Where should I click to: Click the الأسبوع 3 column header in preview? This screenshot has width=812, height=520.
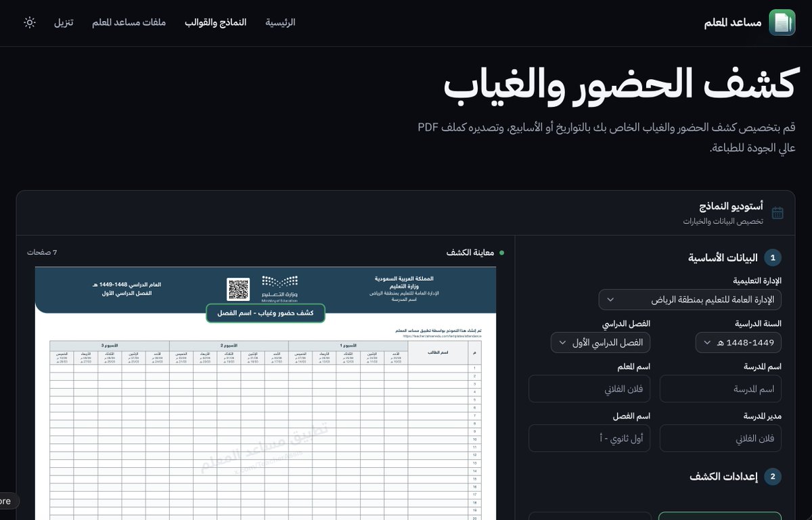(109, 344)
